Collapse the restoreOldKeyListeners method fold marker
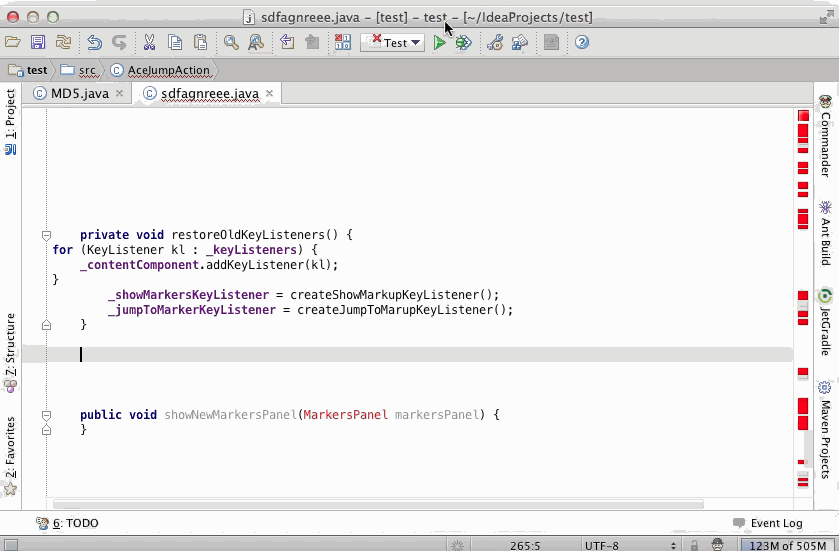The width and height of the screenshot is (839, 551). coord(47,235)
